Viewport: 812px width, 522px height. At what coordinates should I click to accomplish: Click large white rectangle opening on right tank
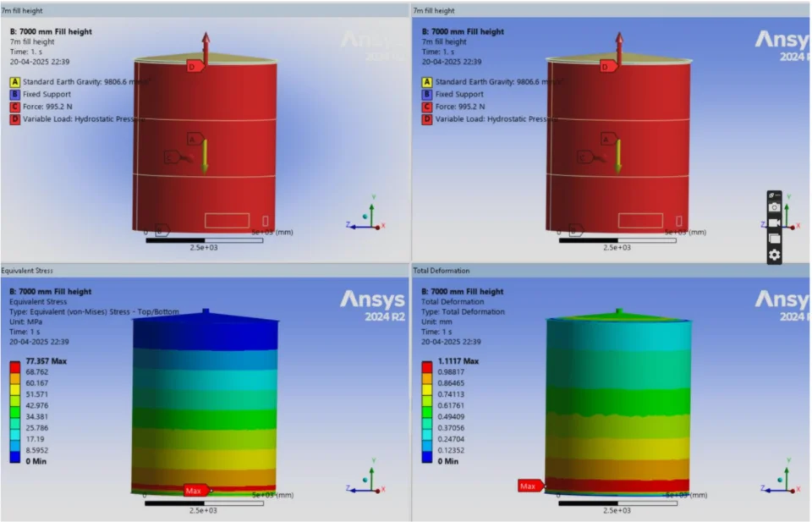coord(640,221)
